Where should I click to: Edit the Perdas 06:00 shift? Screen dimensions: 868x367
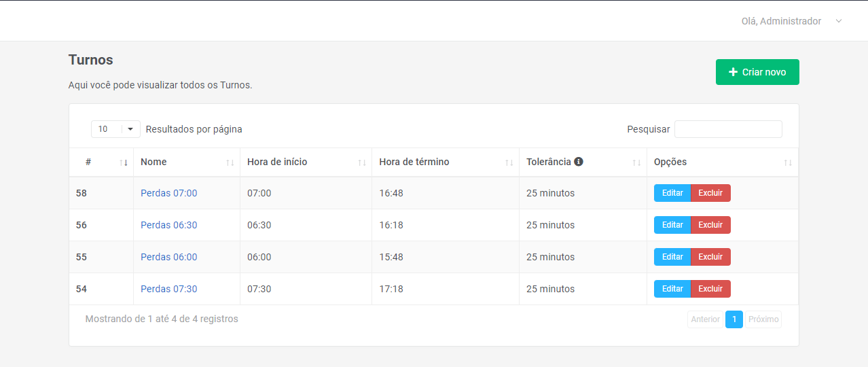coord(672,257)
